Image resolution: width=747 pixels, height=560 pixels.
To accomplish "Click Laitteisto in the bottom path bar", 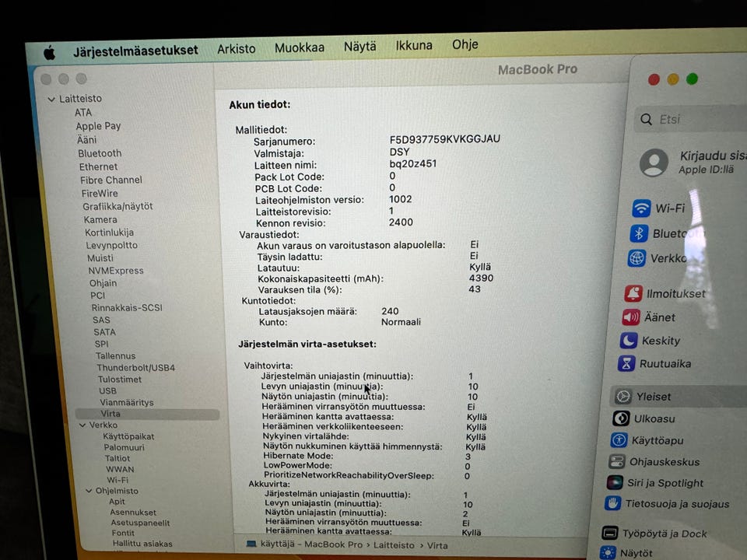I will (x=394, y=545).
